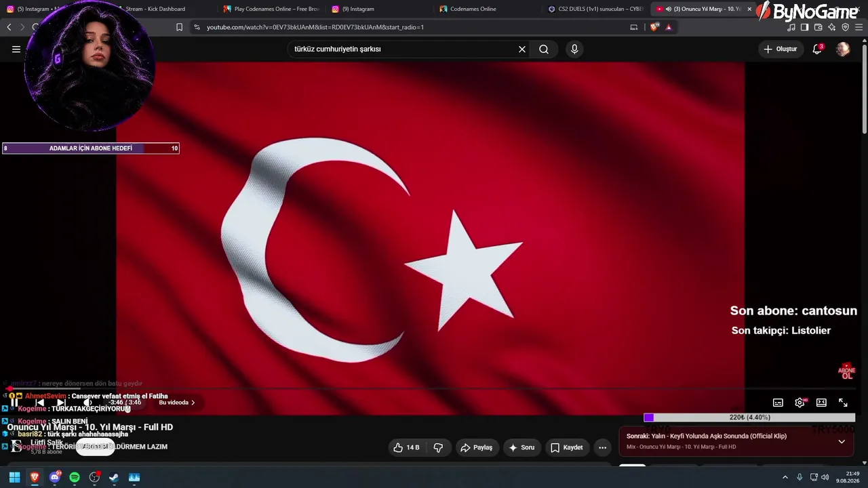The height and width of the screenshot is (488, 868).
Task: Click the Soru ask button
Action: point(521,447)
